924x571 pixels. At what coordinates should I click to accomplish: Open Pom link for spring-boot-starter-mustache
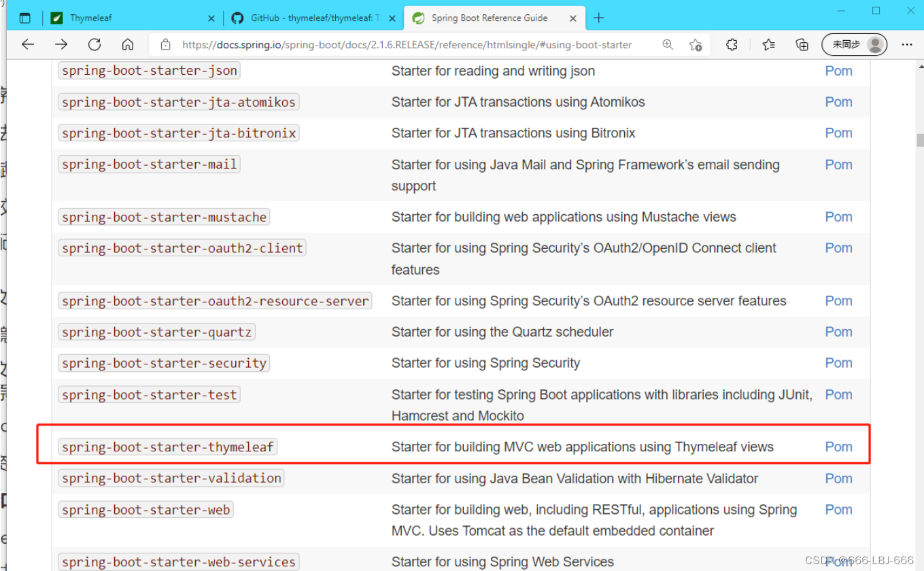(838, 217)
